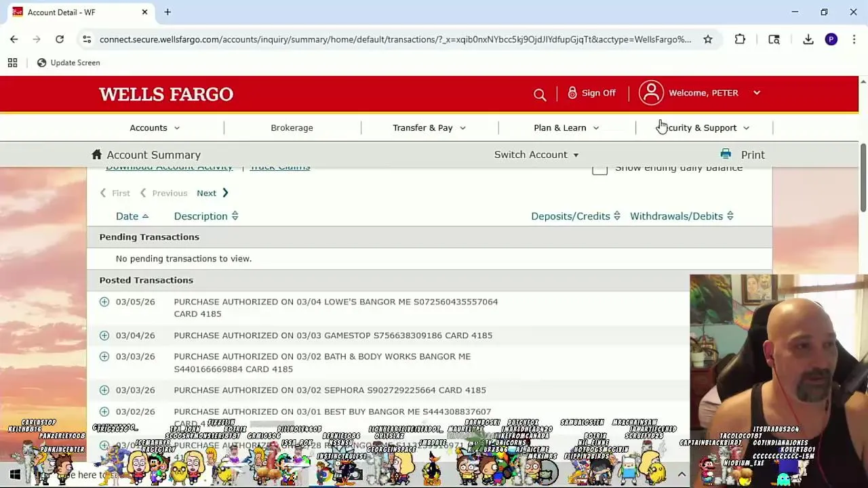
Task: Reload the page with the browser refresh icon
Action: coord(60,39)
